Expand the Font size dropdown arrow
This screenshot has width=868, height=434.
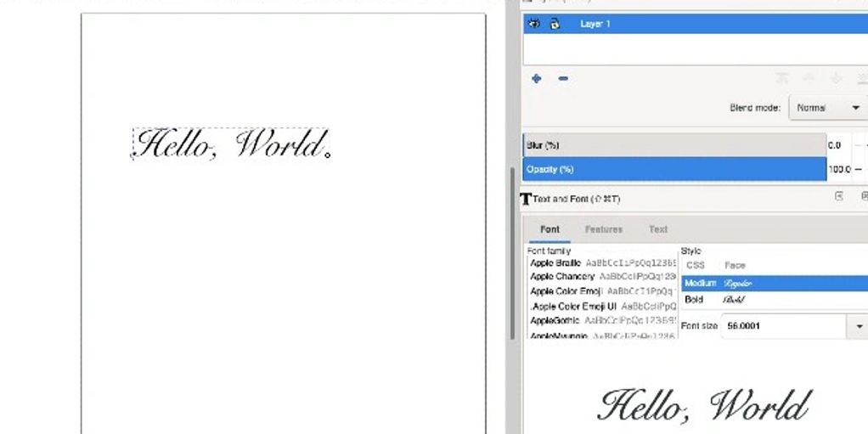(x=859, y=326)
